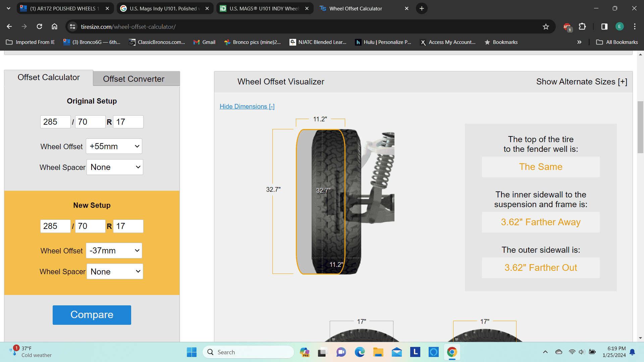644x362 pixels.
Task: Toggle the browser side panel icon
Action: coord(604,26)
